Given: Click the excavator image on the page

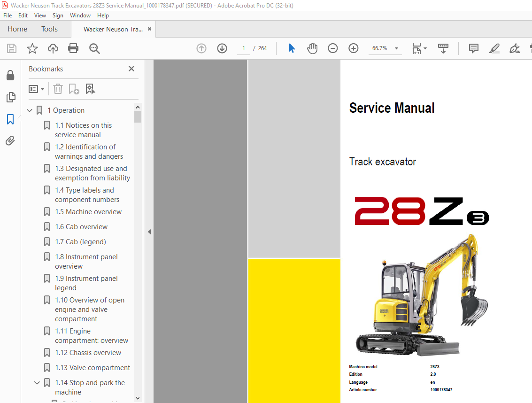Looking at the screenshot, I should [421, 294].
